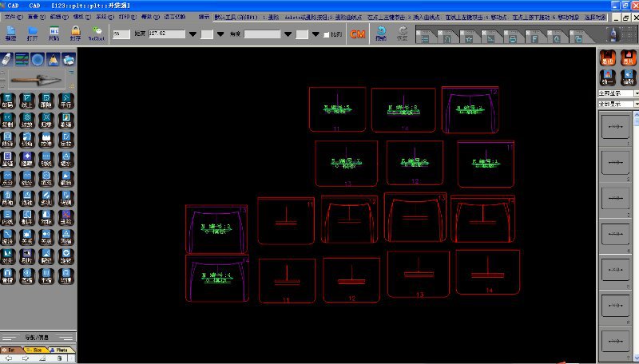The width and height of the screenshot is (639, 364).
Task: Open the 查看 menu
Action: [x=36, y=17]
